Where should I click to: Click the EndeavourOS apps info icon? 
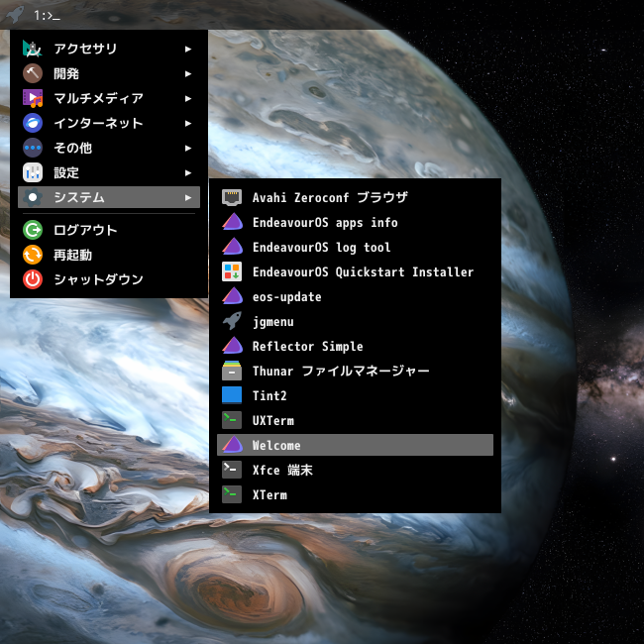pos(232,222)
